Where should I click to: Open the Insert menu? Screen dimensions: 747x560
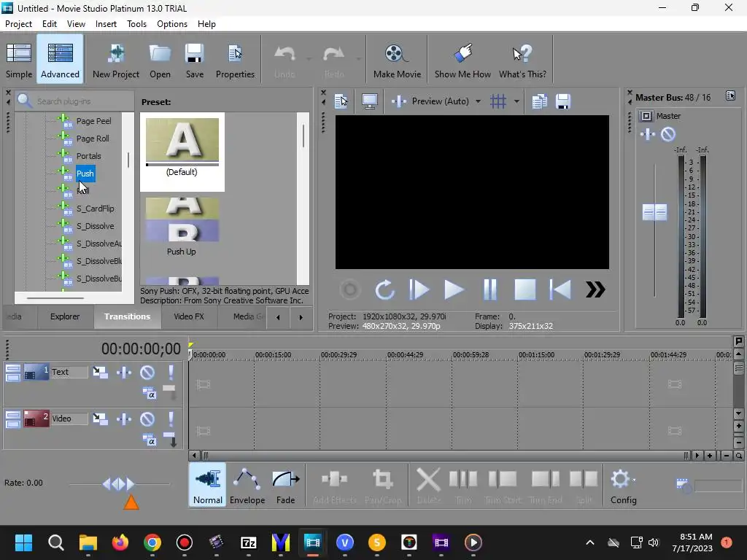pos(106,24)
